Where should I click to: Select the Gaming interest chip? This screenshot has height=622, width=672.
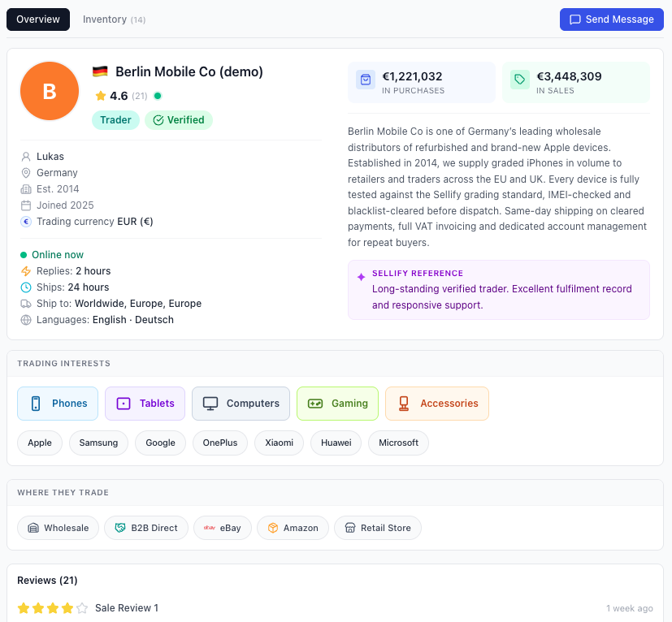[x=338, y=404]
